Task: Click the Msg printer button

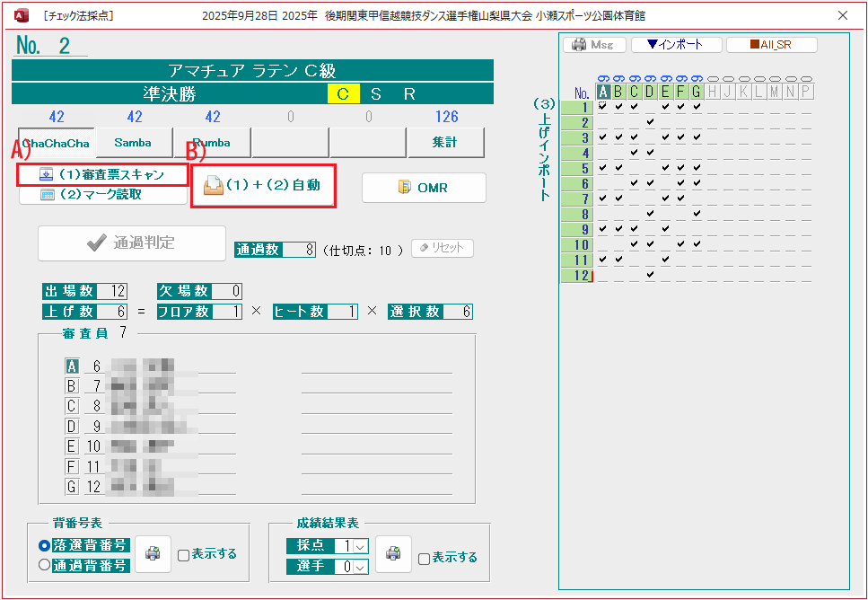Action: (592, 44)
